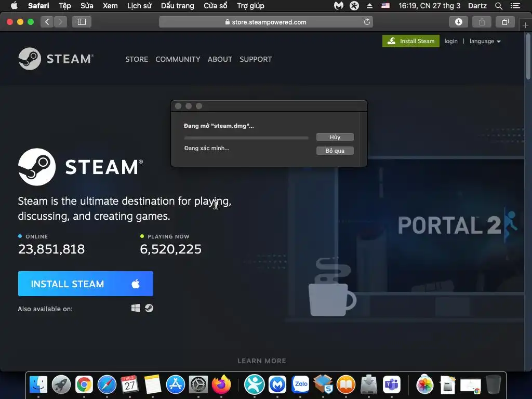Open Google Chrome from the Dock
The width and height of the screenshot is (532, 399).
[84, 385]
